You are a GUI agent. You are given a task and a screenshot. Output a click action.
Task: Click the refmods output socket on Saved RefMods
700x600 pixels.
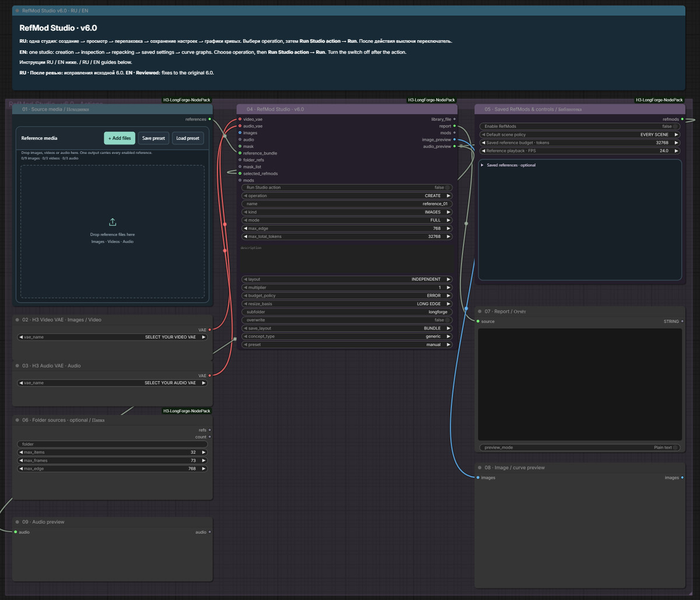(x=682, y=119)
